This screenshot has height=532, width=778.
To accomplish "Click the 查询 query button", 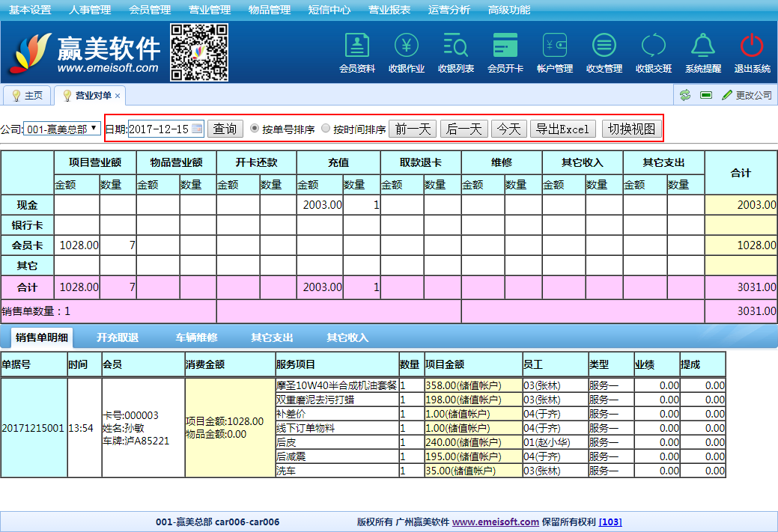I will coord(225,129).
